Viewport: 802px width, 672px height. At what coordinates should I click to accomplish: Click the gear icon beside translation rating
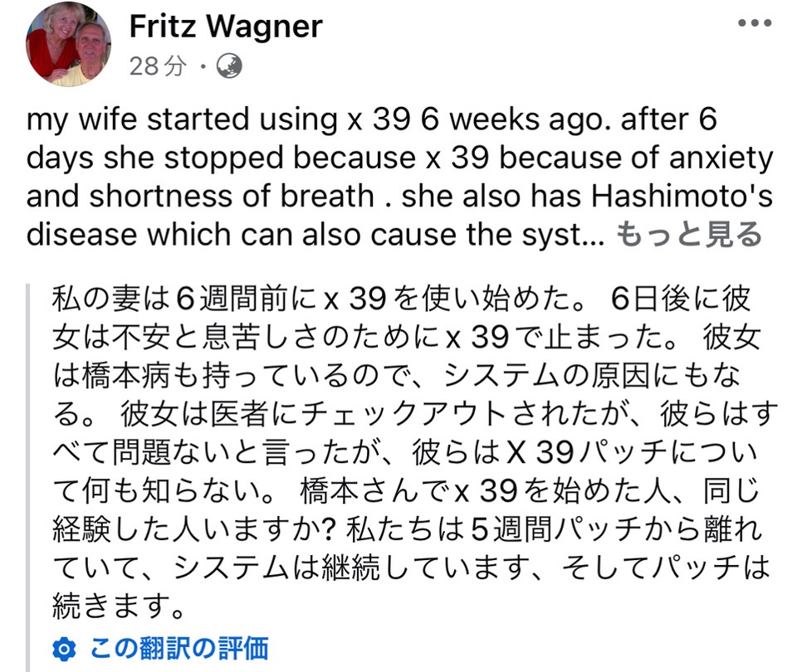click(63, 648)
